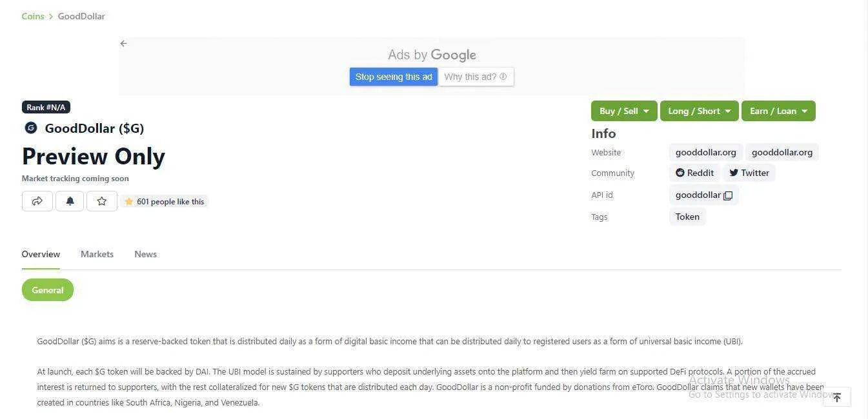Viewport: 868px width, 419px height.
Task: Click the Preview Only heading
Action: (94, 157)
